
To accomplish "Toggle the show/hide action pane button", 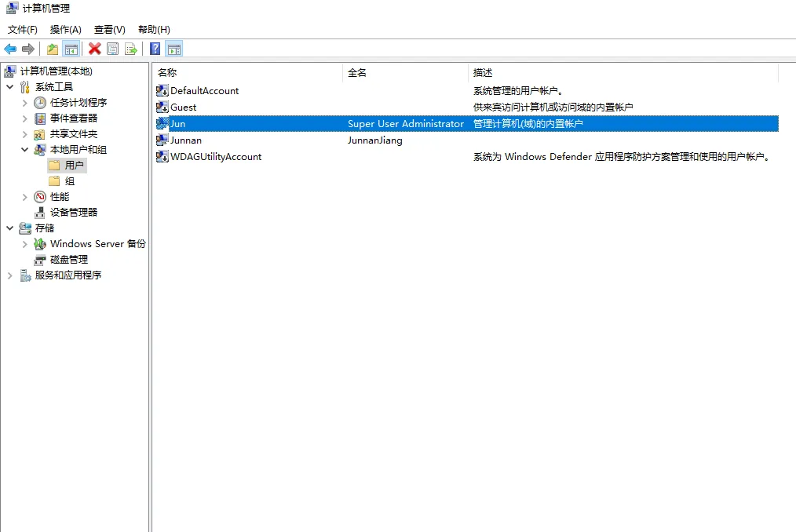I will pos(174,49).
